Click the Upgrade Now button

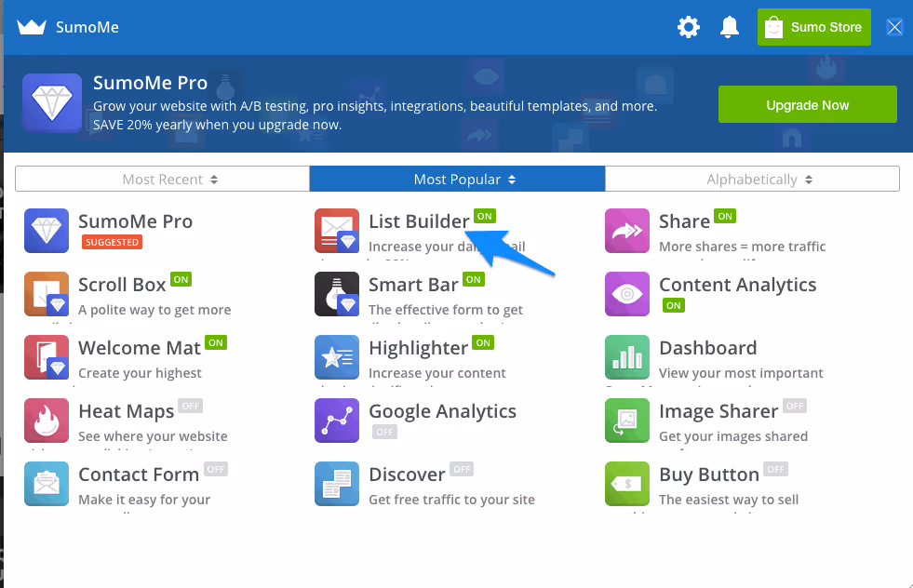(807, 103)
